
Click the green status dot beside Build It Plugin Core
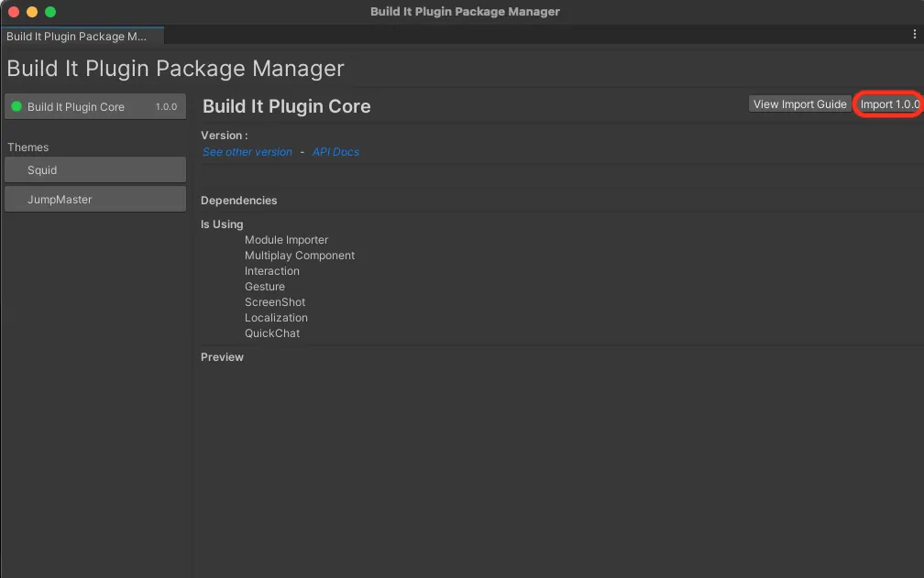pos(16,106)
